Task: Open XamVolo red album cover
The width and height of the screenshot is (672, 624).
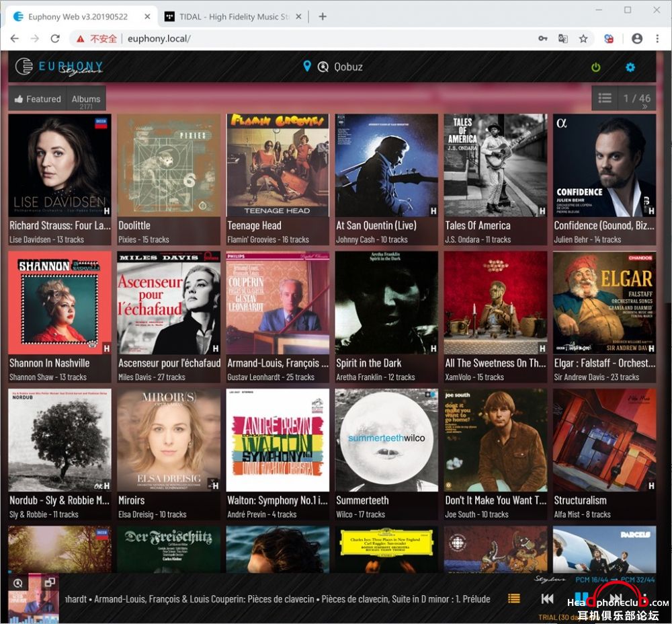Action: click(495, 303)
